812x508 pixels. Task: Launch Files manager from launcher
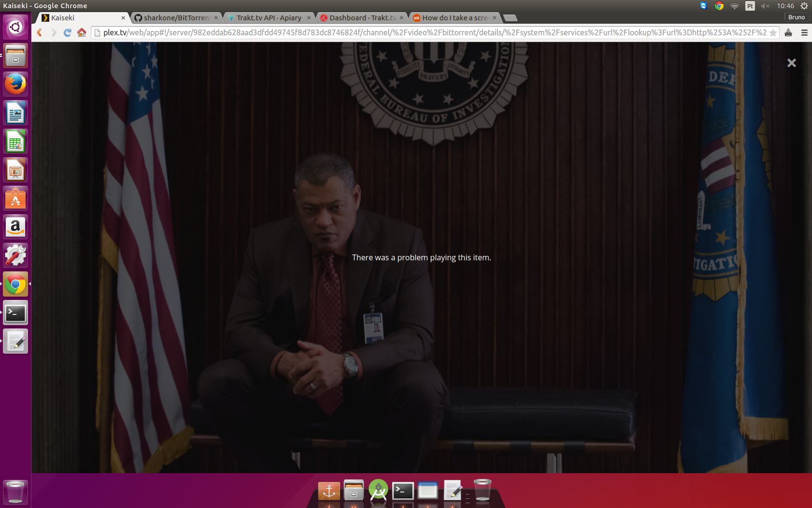(x=15, y=55)
